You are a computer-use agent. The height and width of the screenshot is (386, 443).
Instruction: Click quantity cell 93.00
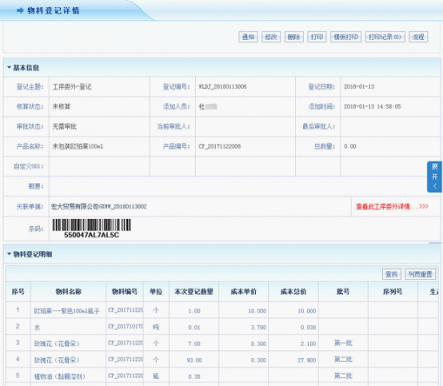[194, 360]
